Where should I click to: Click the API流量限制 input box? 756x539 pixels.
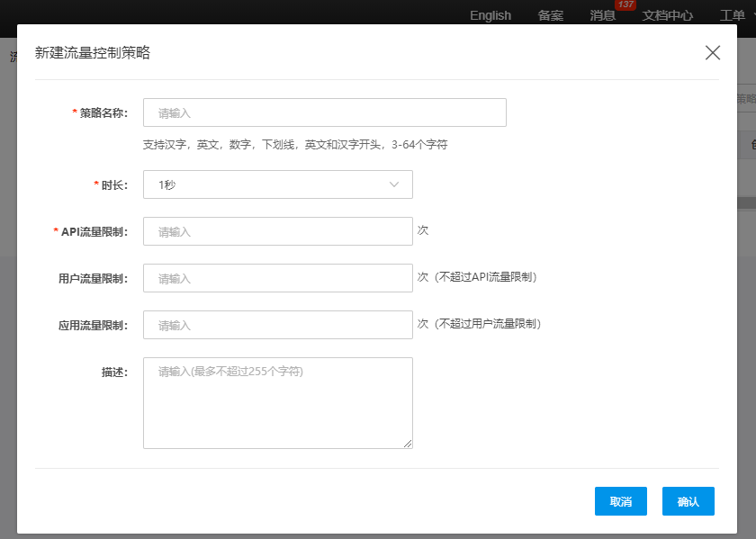click(x=277, y=231)
